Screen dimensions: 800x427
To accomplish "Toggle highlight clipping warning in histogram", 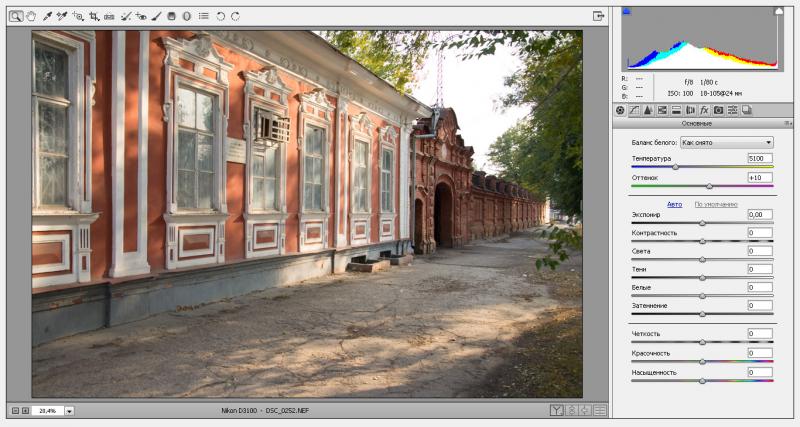I will click(x=779, y=11).
